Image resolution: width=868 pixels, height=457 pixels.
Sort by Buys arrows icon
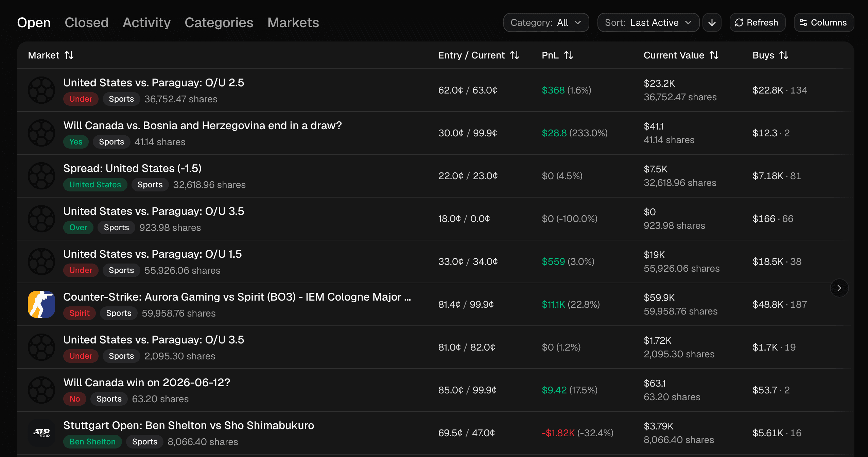pos(784,55)
